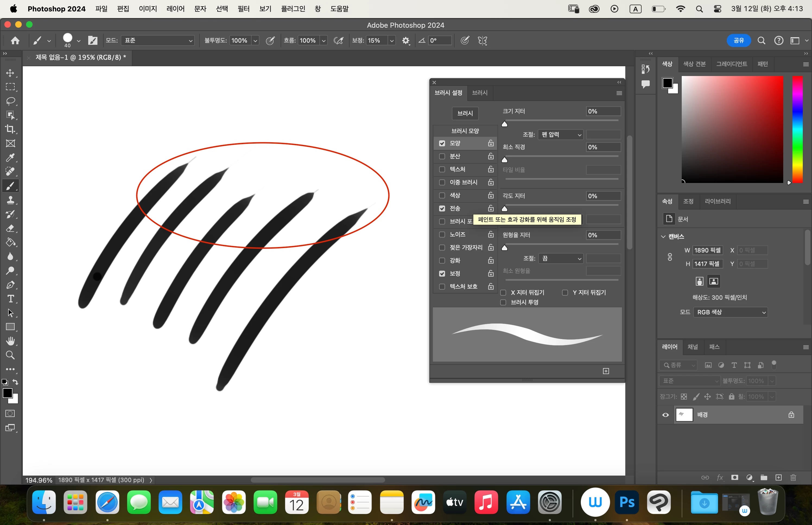The image size is (812, 525).
Task: Select the Eraser tool
Action: tap(10, 228)
